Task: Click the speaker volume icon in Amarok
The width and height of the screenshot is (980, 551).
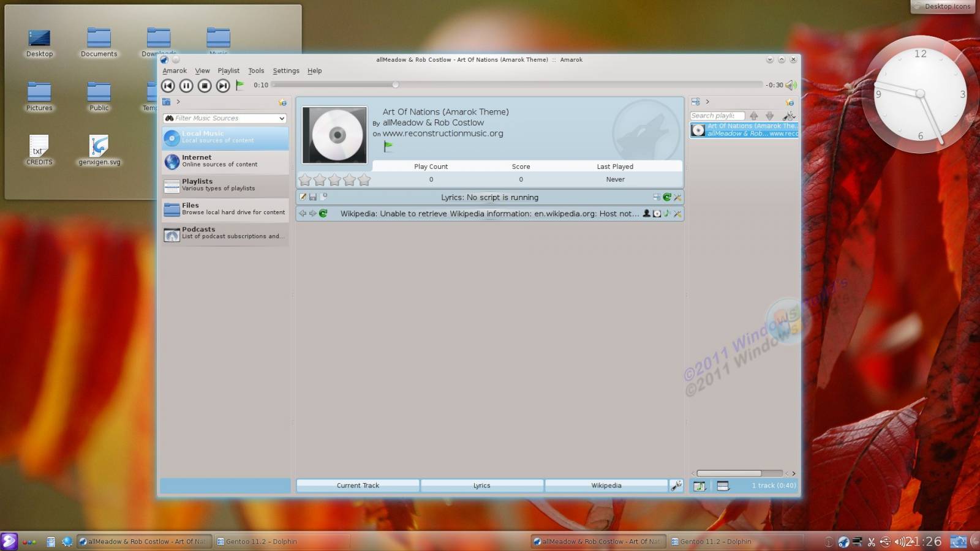Action: (x=791, y=85)
